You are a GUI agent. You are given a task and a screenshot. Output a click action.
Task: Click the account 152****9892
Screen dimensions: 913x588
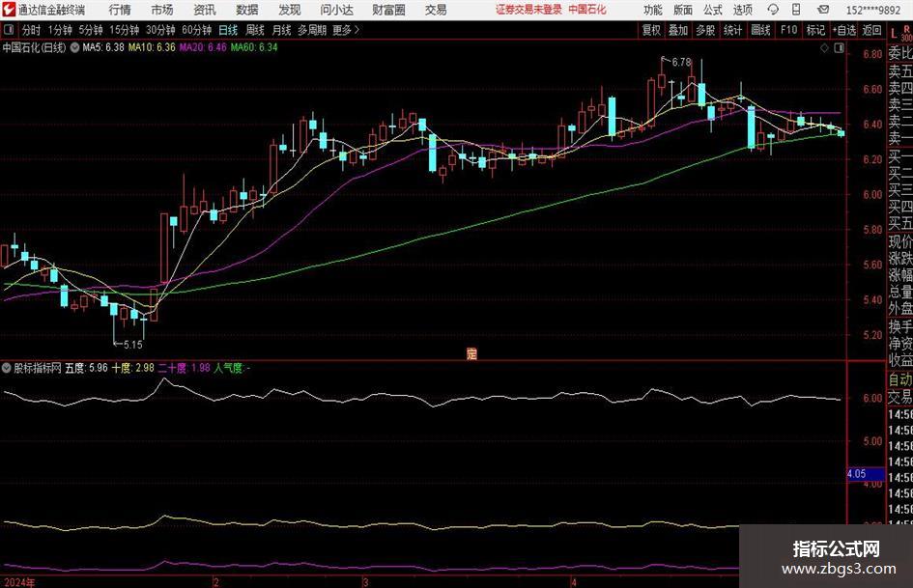(x=872, y=10)
